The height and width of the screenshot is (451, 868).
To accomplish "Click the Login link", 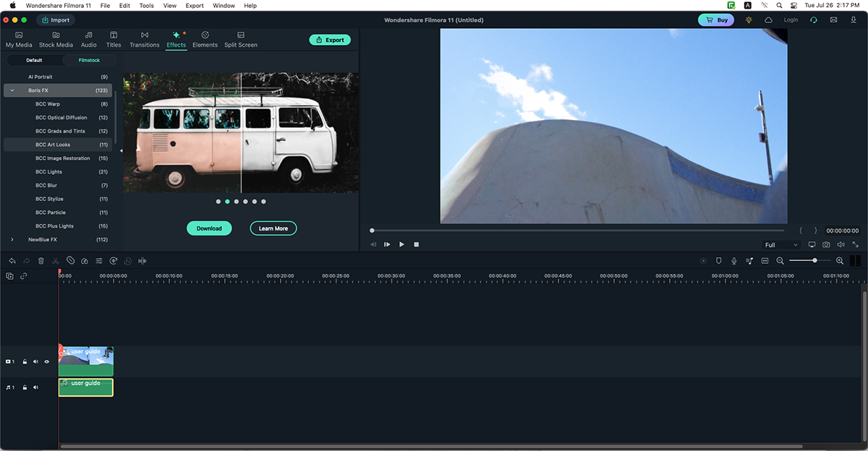I will (791, 20).
